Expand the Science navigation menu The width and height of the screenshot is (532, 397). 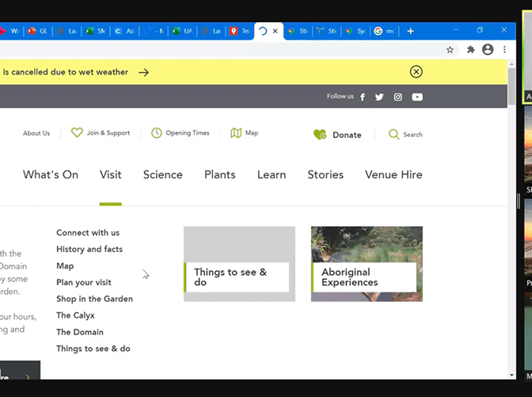(x=163, y=174)
